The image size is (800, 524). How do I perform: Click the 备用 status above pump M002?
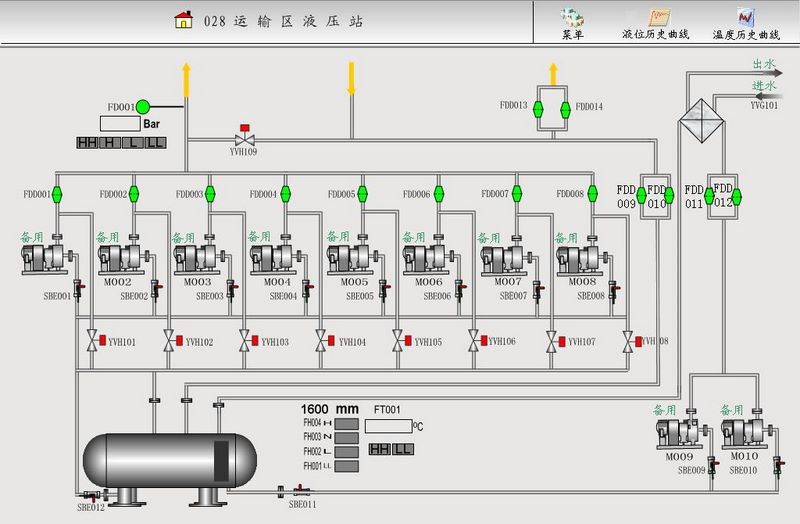tap(108, 237)
